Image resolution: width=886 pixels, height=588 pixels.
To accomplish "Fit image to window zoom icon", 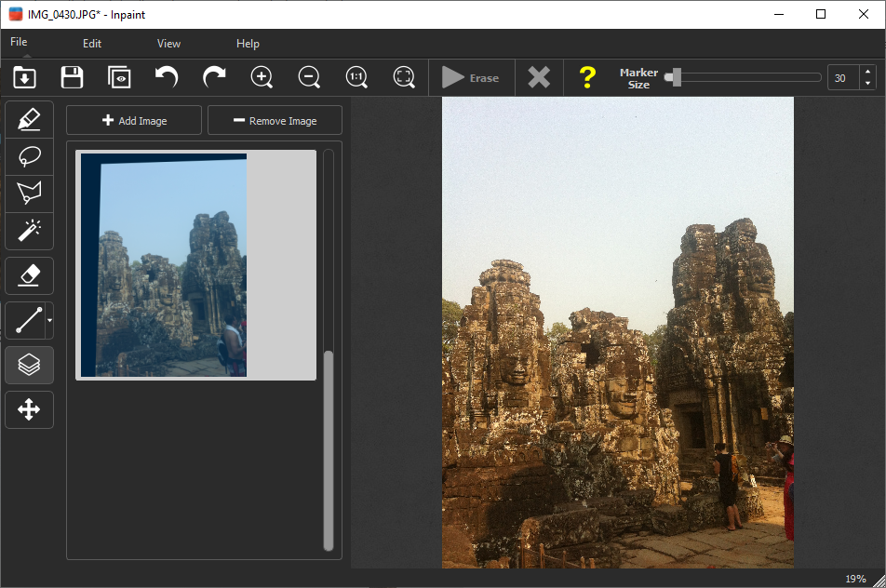I will tap(404, 77).
